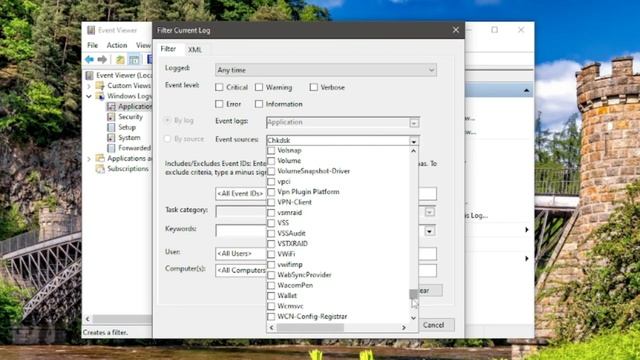Click the forward arrow in Event Viewer toolbar
640x360 pixels.
pos(102,60)
